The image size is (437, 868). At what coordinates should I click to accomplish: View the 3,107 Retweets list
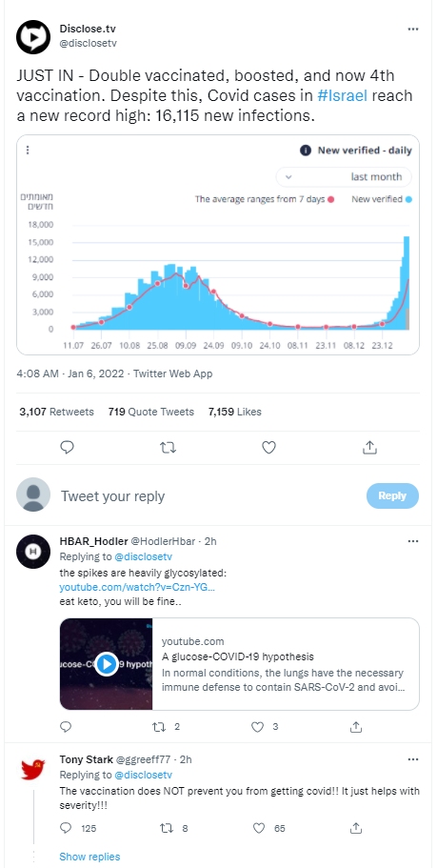(56, 412)
